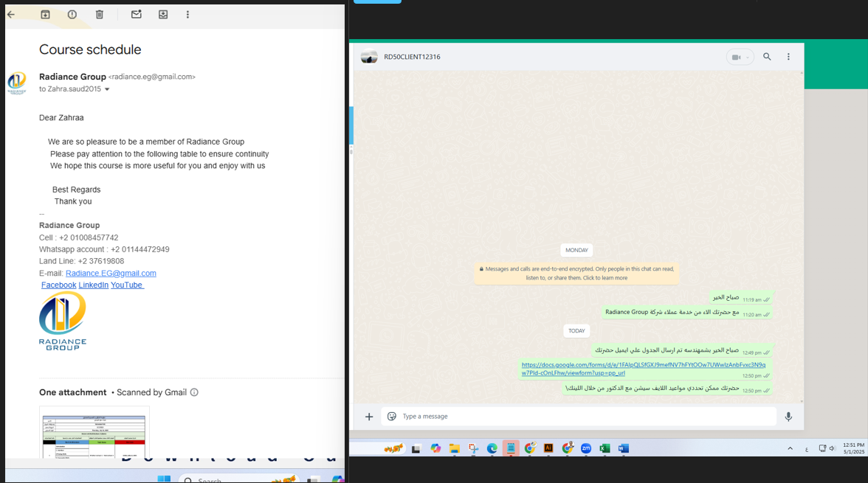Open Adobe Illustrator from the taskbar

point(548,448)
